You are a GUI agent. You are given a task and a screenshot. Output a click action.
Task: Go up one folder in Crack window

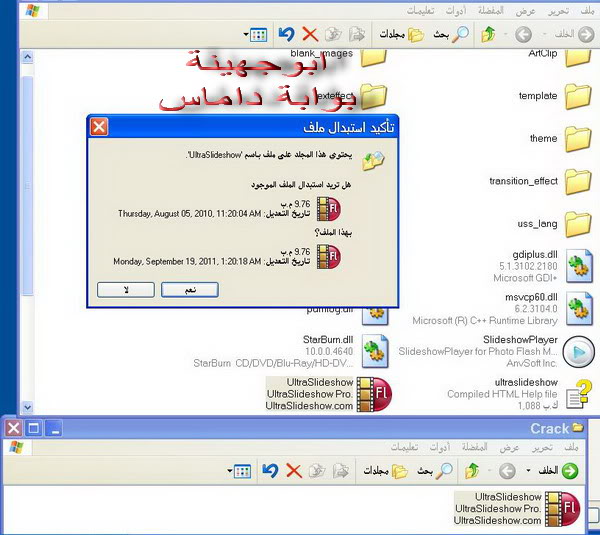pos(472,471)
